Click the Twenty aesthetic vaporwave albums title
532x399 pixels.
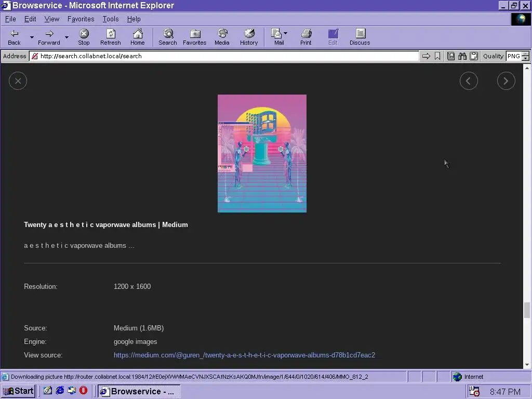pos(106,224)
